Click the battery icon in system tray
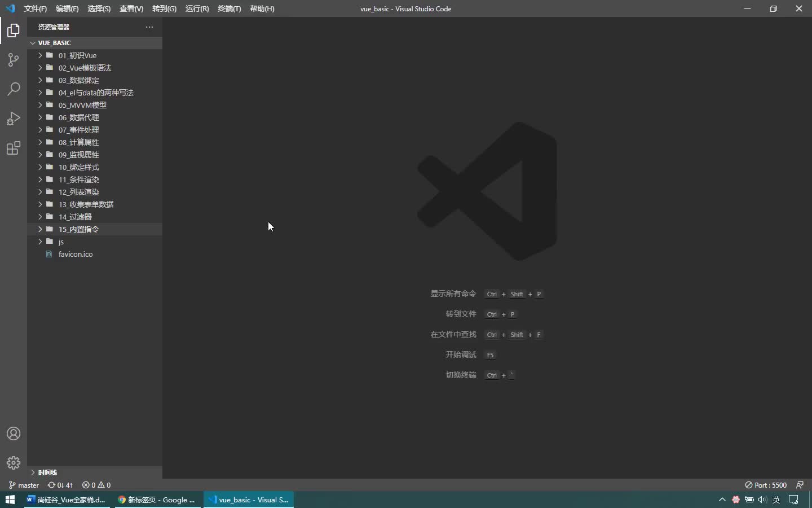The width and height of the screenshot is (812, 508). click(749, 500)
